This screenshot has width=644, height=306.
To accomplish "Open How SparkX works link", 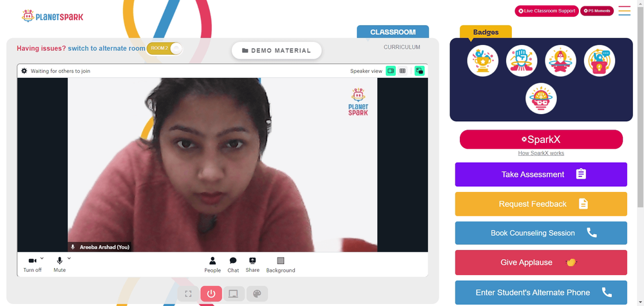I will tap(541, 153).
